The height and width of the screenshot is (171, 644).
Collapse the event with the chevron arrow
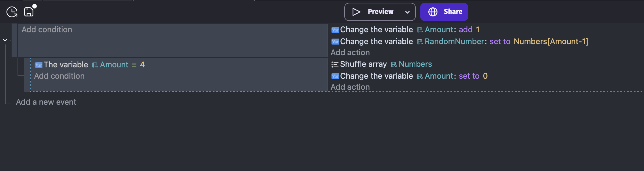(5, 40)
